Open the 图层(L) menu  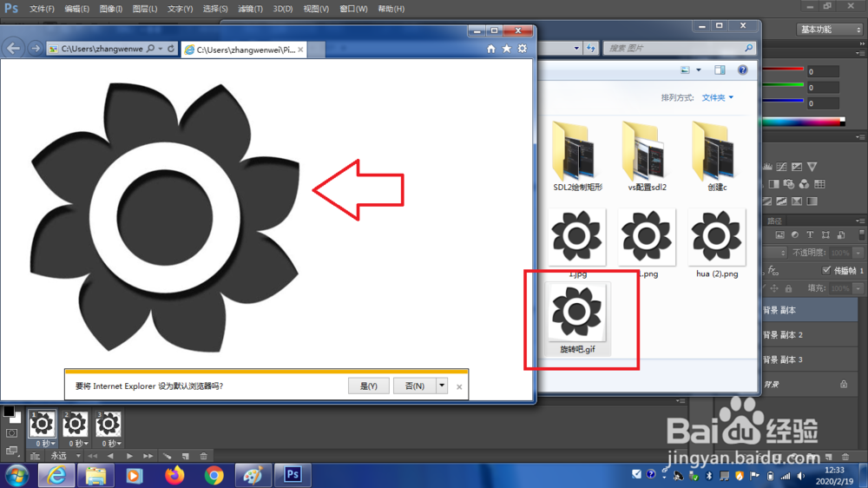[x=144, y=9]
